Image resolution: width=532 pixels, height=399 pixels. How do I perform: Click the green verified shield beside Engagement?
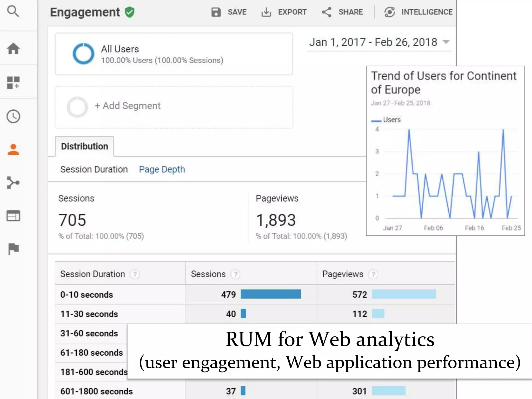129,12
